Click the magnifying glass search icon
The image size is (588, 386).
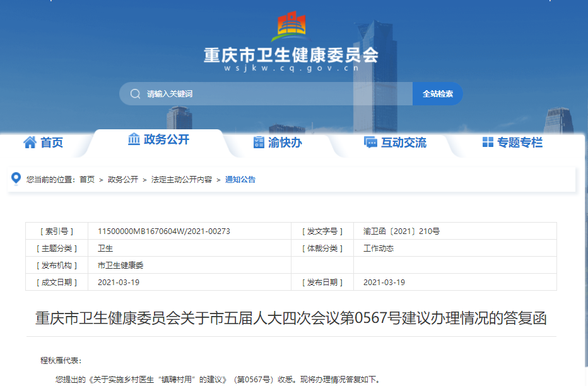point(135,94)
